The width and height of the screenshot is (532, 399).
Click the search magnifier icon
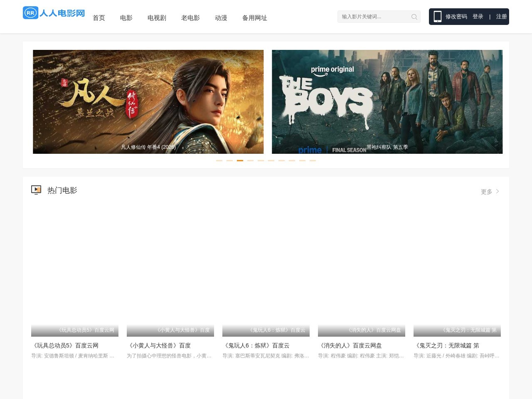click(x=414, y=17)
